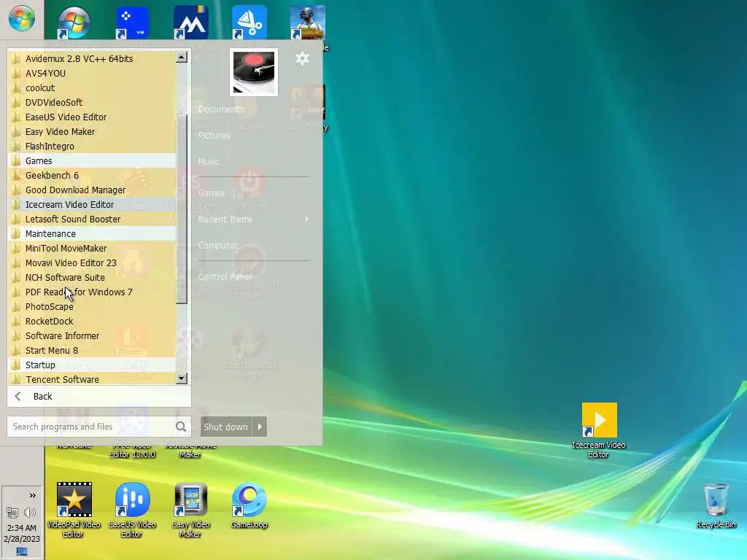This screenshot has height=560, width=747.
Task: Click the network tray icon
Action: click(x=12, y=513)
